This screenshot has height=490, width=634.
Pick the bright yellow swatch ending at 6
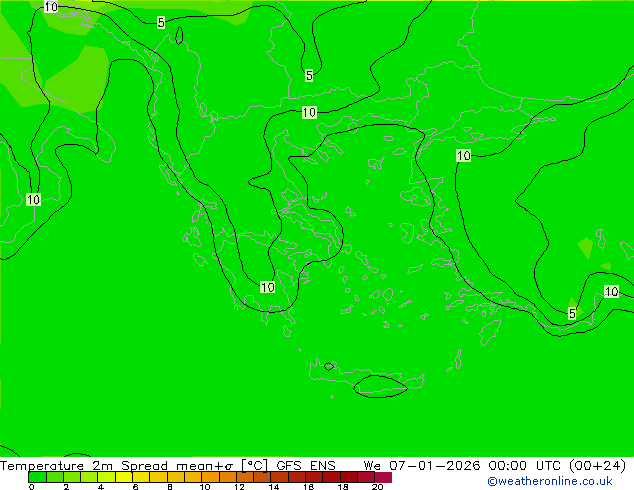[124, 477]
